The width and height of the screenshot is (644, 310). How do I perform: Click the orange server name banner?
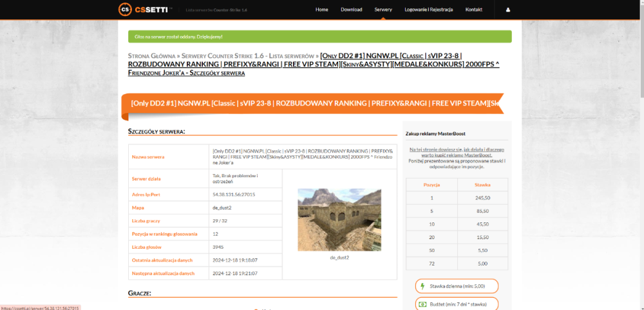click(312, 104)
